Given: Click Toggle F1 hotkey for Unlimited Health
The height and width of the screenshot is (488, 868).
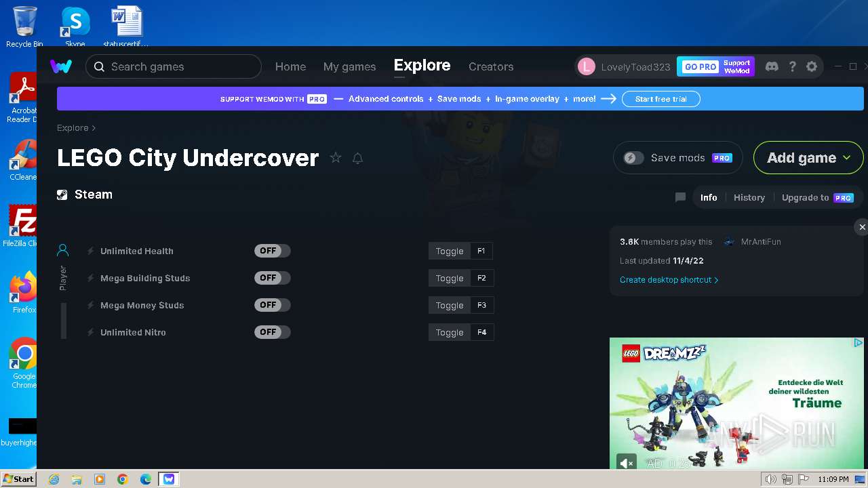Looking at the screenshot, I should 461,251.
